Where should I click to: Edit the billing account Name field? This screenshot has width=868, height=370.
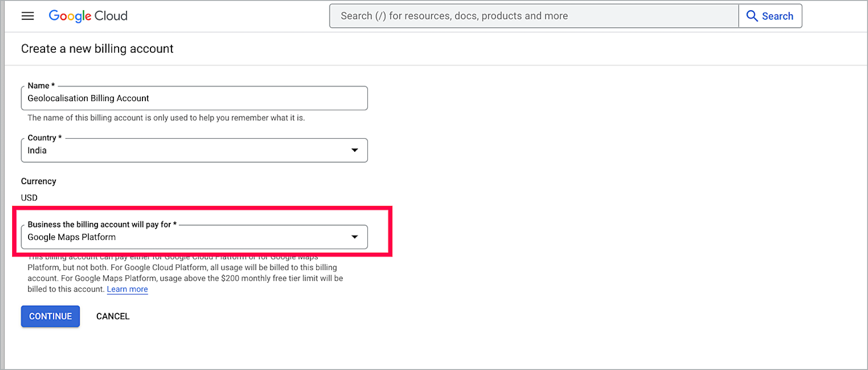click(x=194, y=98)
